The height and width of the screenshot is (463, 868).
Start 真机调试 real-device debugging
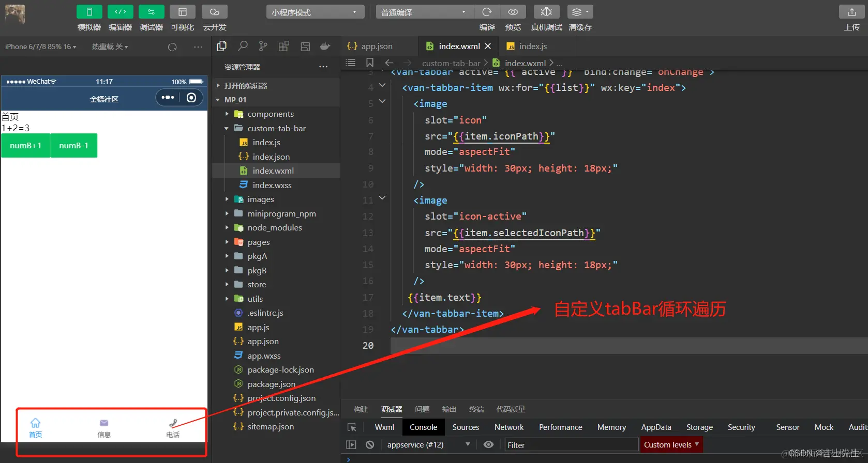click(546, 12)
